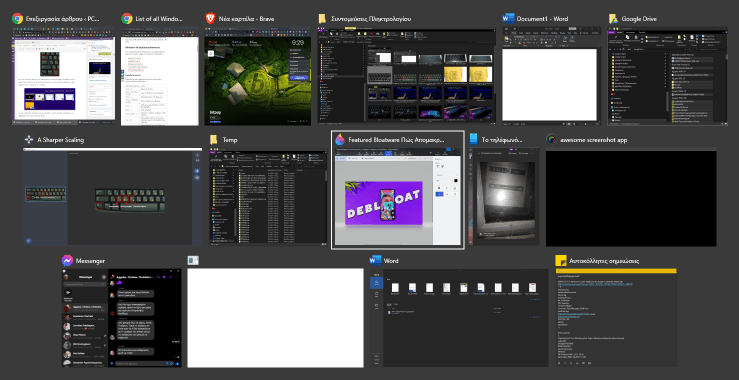Image resolution: width=739 pixels, height=380 pixels.
Task: Click the 'Αυτοκόλλητες σημειώσεις' title text
Action: (x=604, y=261)
